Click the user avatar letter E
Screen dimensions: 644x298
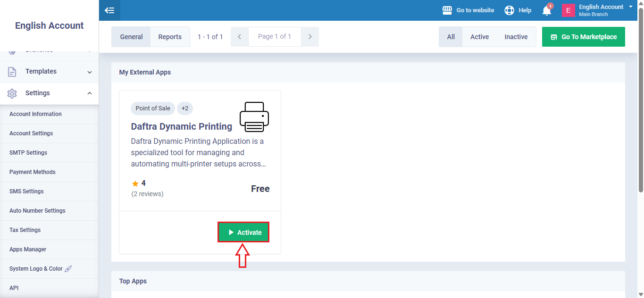point(568,10)
